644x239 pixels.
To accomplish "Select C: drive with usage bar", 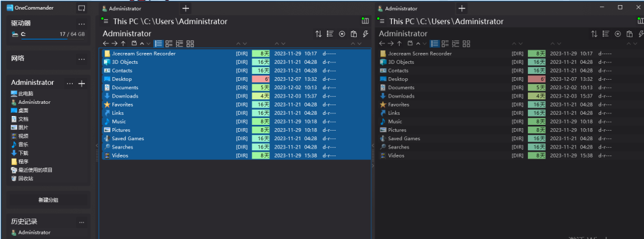I will [49, 35].
